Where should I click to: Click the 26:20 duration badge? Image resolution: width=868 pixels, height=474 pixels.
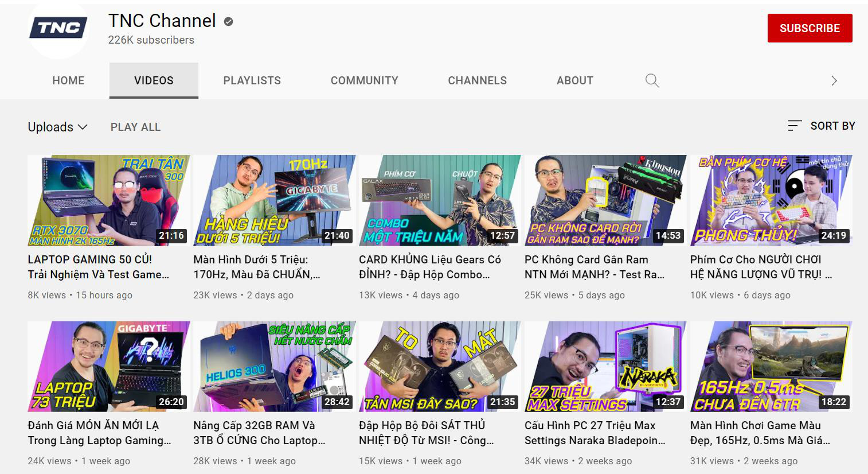click(x=171, y=402)
